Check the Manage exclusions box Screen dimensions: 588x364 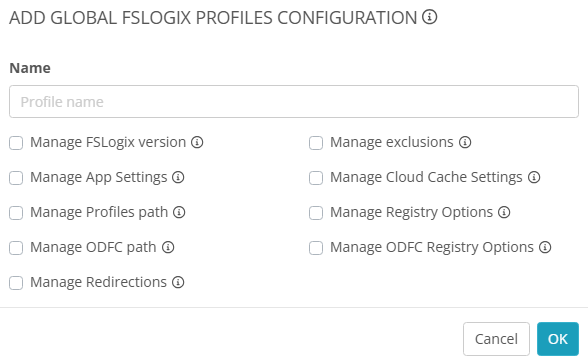coord(316,143)
